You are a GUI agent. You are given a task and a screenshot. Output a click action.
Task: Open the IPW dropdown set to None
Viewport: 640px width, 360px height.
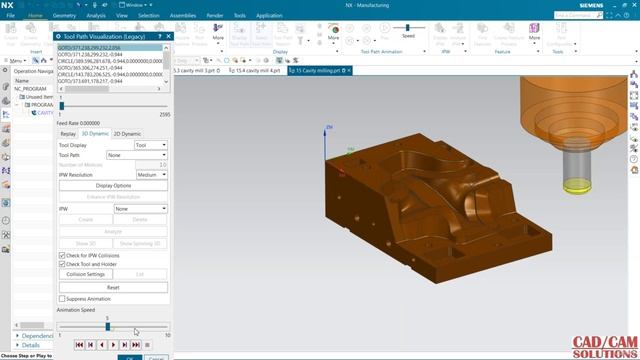(140, 209)
